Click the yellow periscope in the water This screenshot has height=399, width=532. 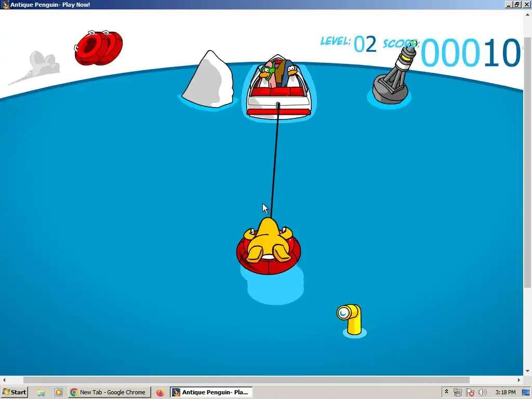click(x=350, y=320)
